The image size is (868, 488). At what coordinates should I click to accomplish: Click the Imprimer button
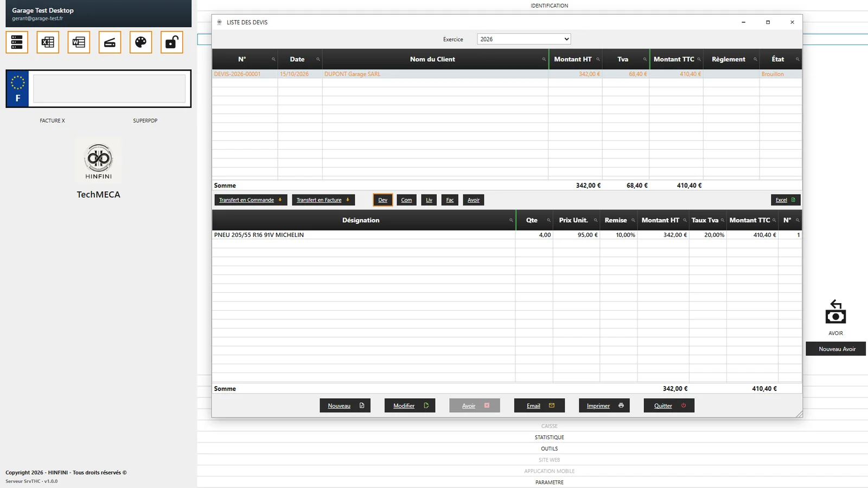pos(604,406)
